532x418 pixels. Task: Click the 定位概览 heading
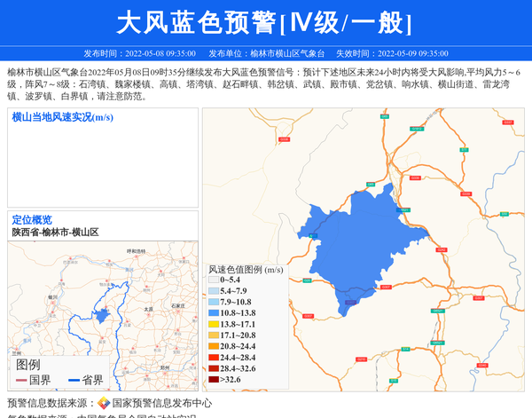[32, 220]
